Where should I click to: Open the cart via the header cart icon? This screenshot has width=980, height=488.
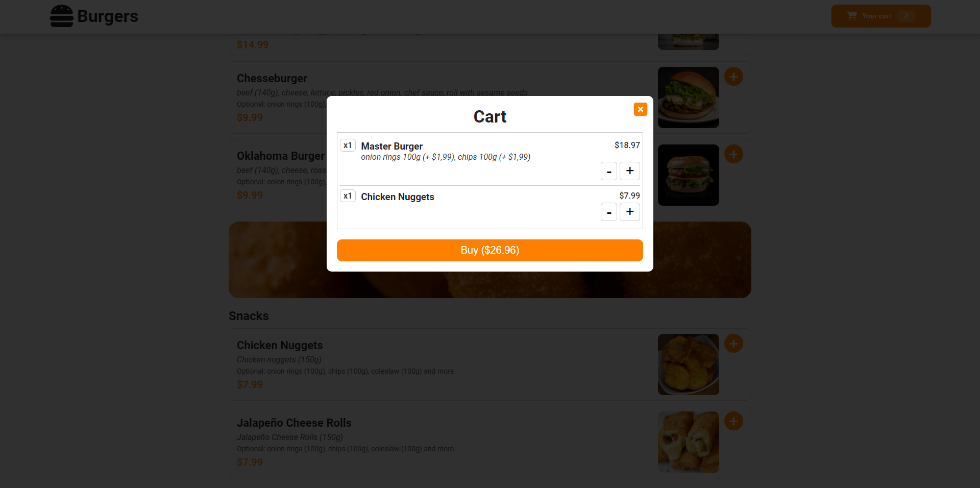(x=851, y=15)
